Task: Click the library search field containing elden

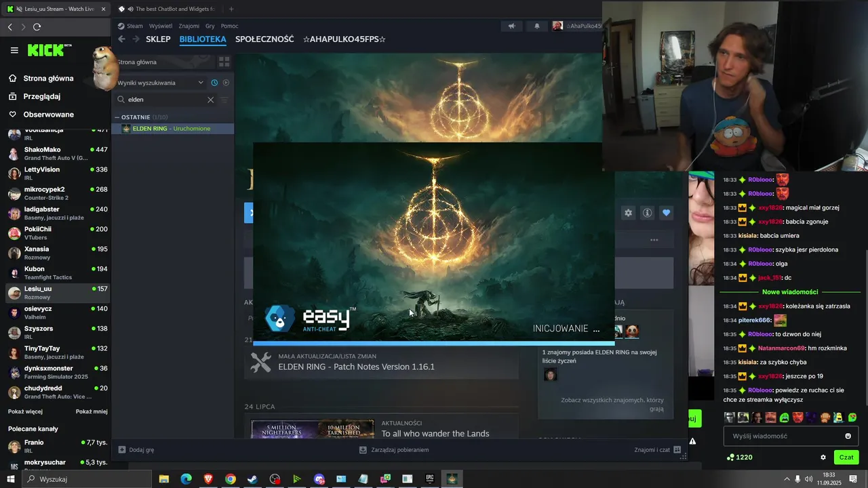Action: coord(166,100)
